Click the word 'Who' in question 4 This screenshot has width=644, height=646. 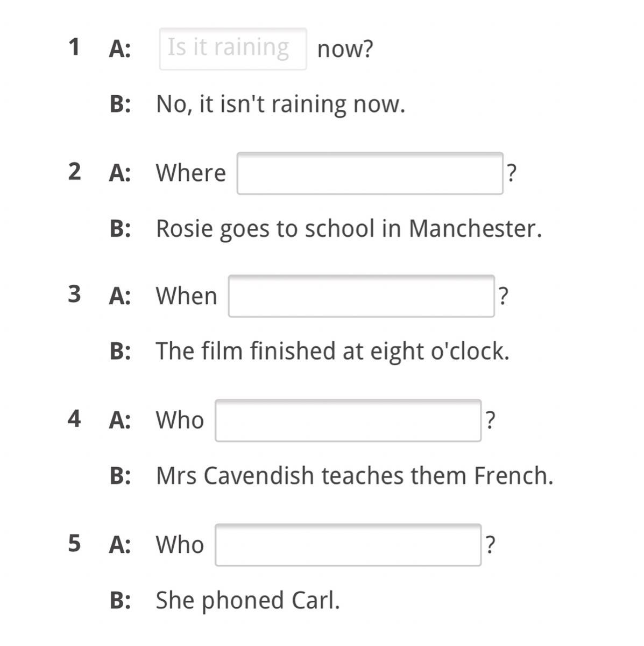(x=180, y=420)
